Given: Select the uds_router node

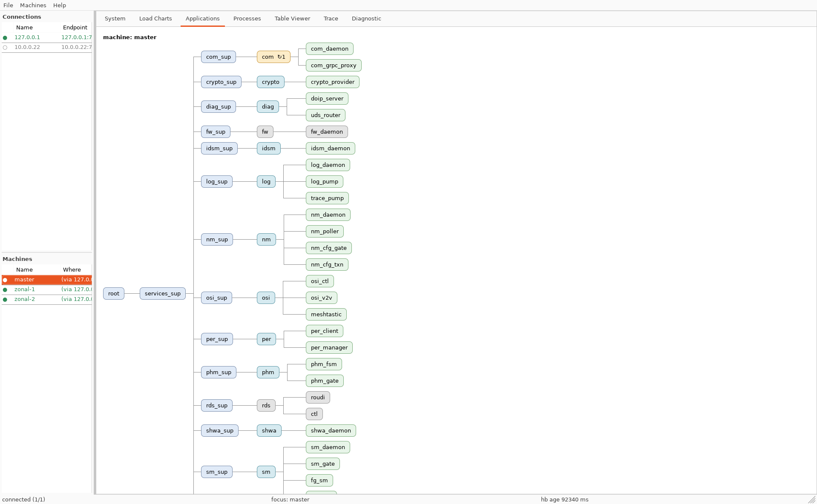Looking at the screenshot, I should [x=325, y=115].
